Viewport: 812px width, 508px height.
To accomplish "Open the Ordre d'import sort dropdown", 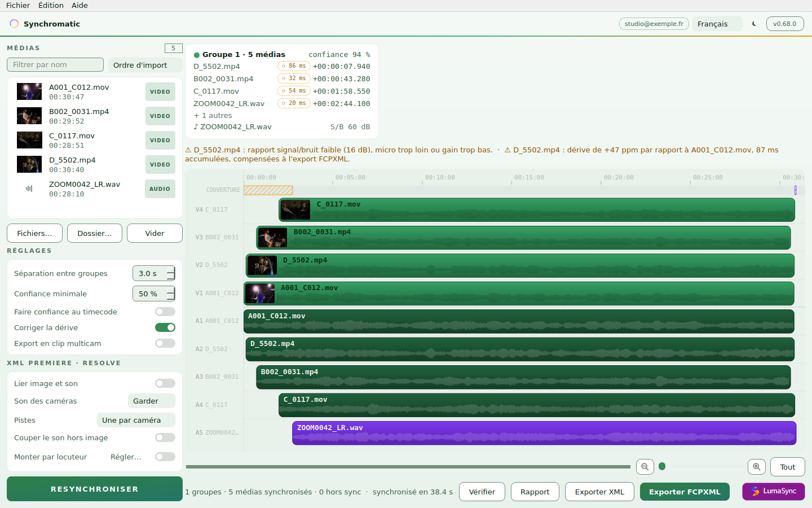I will pyautogui.click(x=145, y=65).
